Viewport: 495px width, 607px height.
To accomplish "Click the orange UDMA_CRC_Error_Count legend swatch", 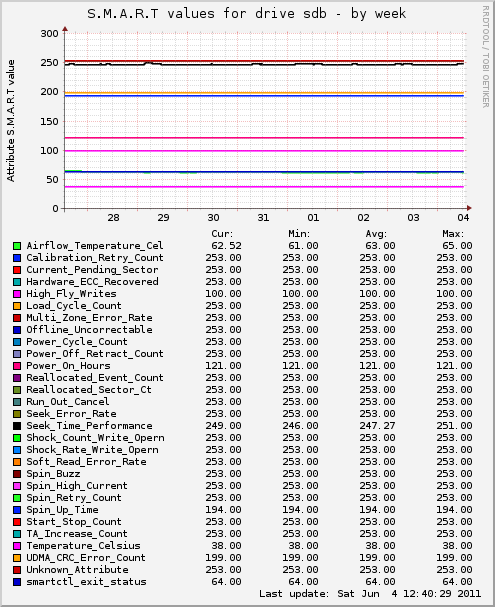I will pyautogui.click(x=17, y=558).
